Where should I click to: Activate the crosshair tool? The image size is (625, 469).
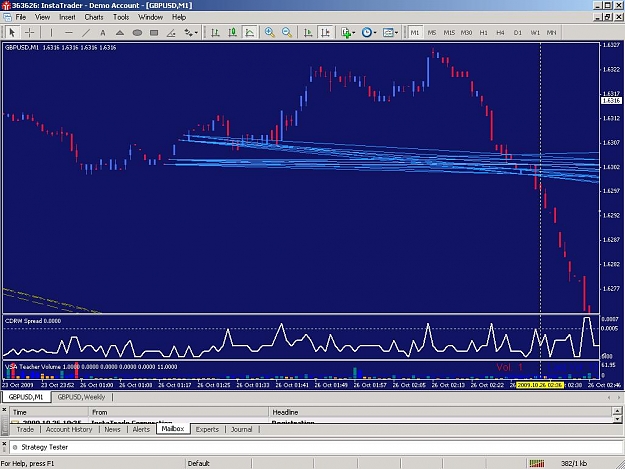tap(29, 32)
